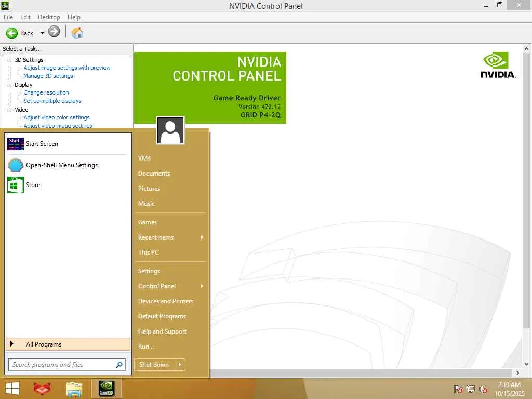
Task: Open the Help menu
Action: pyautogui.click(x=74, y=17)
